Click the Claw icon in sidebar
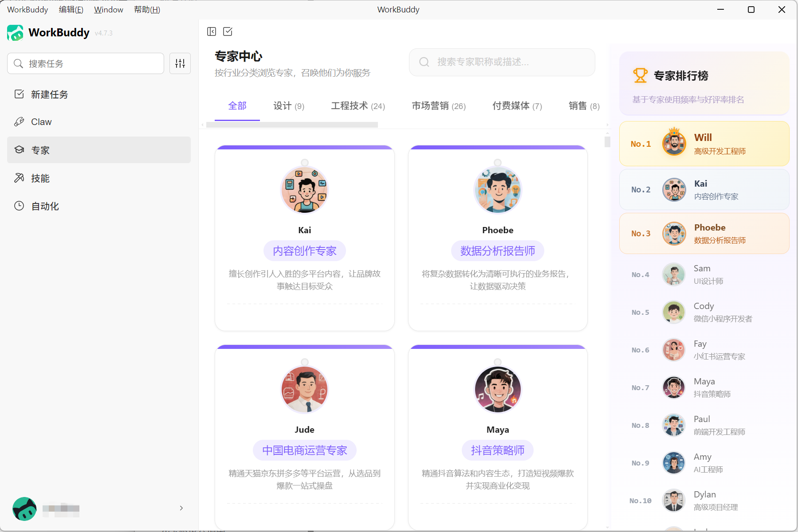 [19, 122]
